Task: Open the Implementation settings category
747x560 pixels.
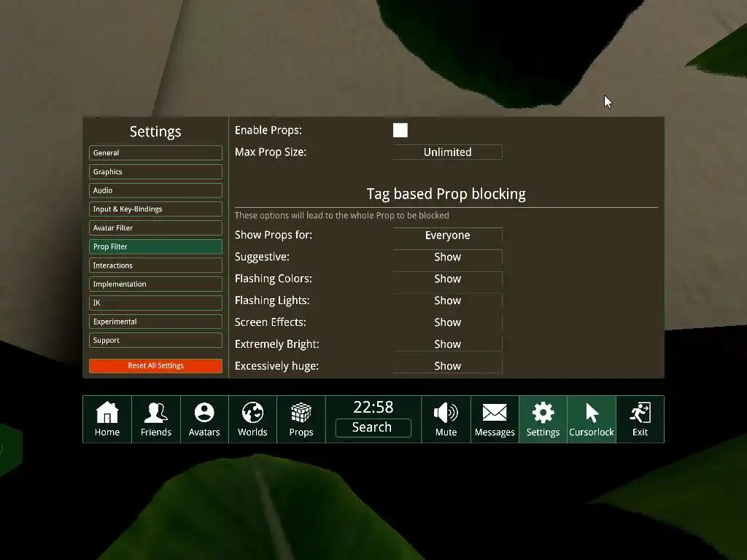Action: point(155,284)
